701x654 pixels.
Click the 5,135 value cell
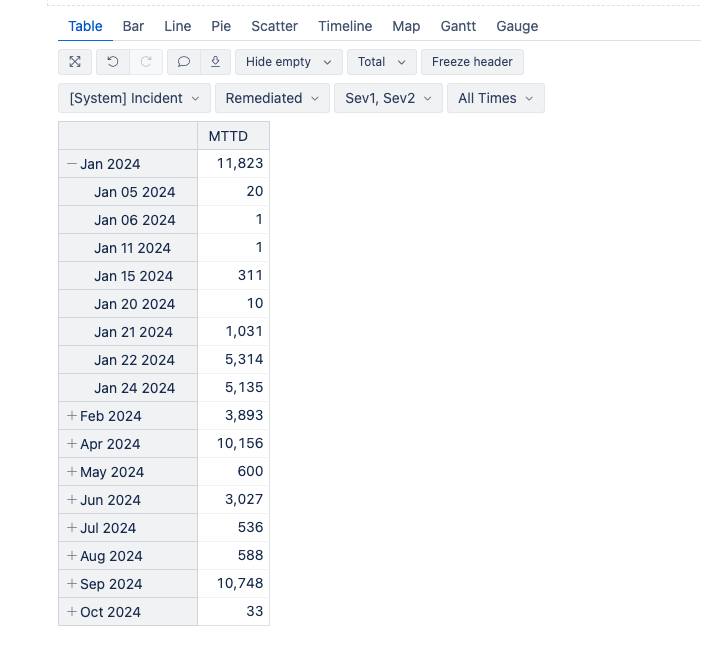(x=233, y=387)
